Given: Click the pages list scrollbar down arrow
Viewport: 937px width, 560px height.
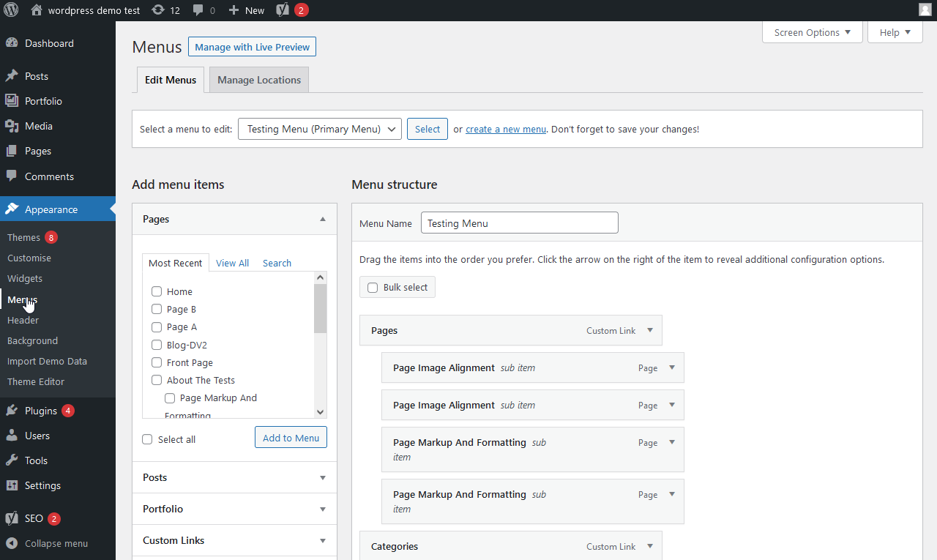Looking at the screenshot, I should point(320,412).
